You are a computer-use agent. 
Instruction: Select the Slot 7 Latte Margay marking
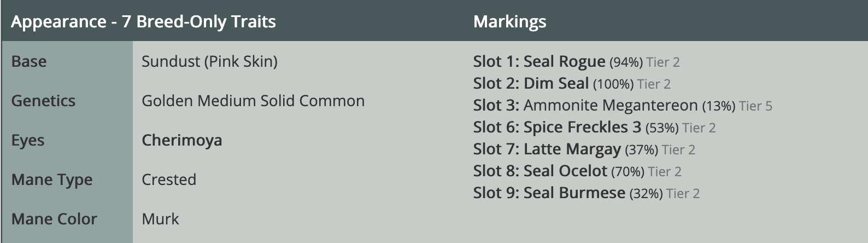pyautogui.click(x=572, y=149)
